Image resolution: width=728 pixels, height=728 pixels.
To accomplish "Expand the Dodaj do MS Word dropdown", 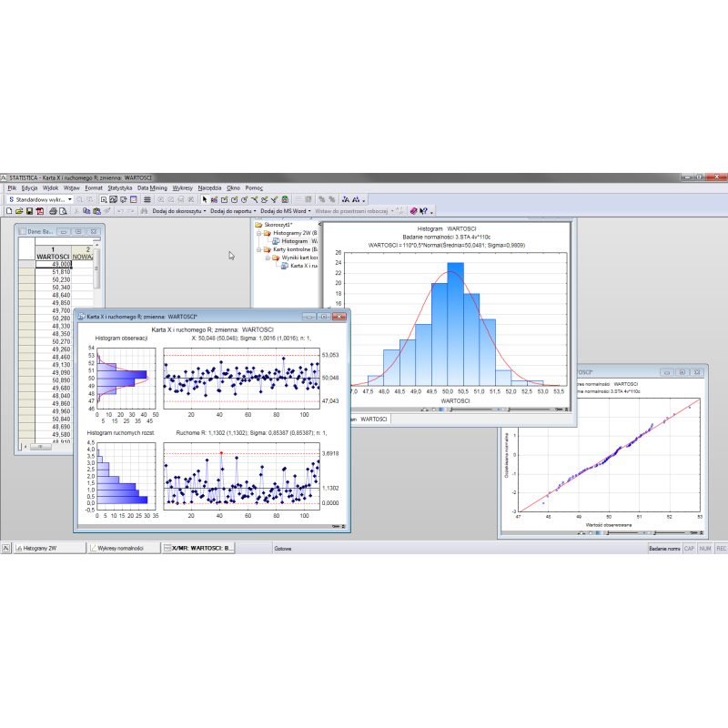I will 285,210.
